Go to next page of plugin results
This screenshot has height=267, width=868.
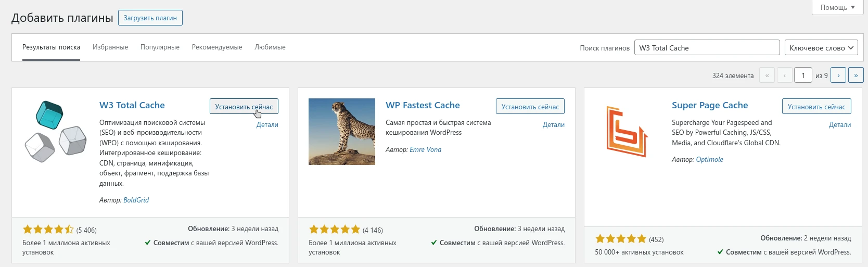pyautogui.click(x=838, y=75)
